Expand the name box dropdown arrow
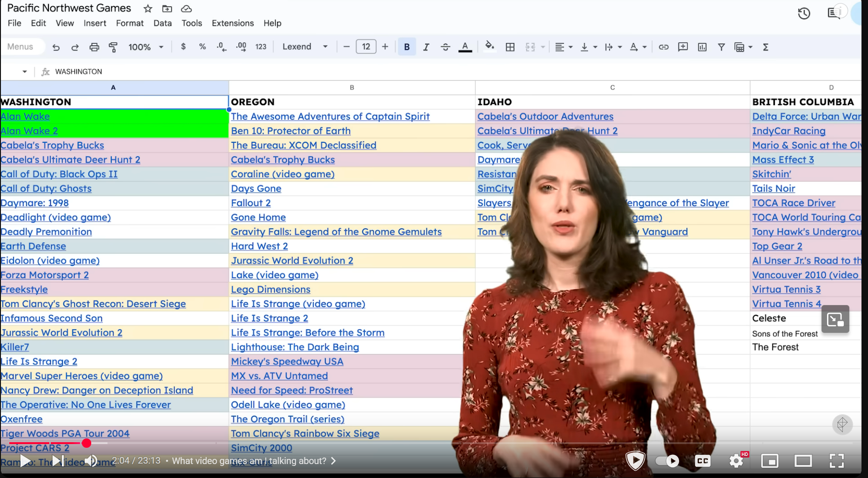Screen dimensions: 868x478 (25, 72)
